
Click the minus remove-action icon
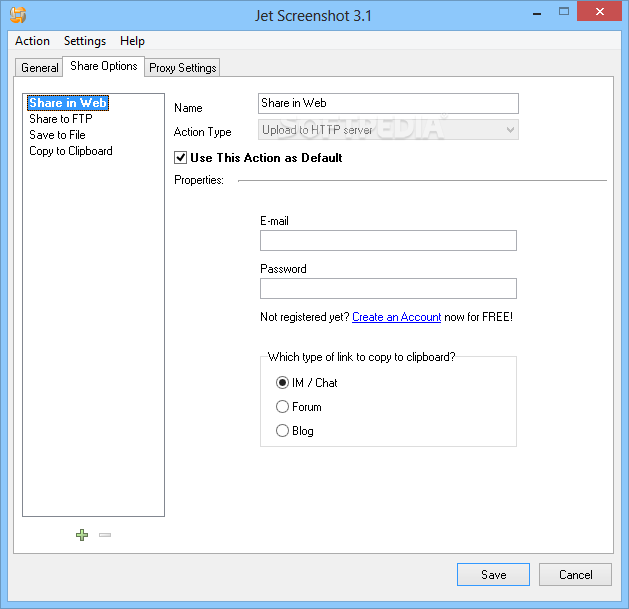coord(105,535)
